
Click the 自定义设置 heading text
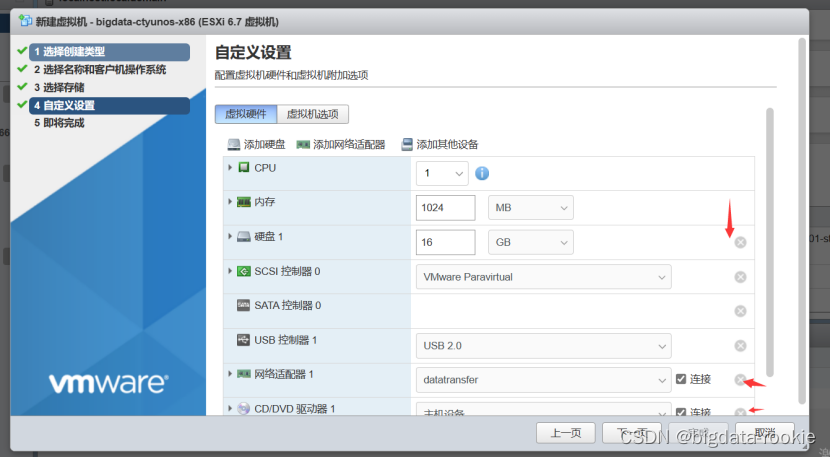point(253,52)
